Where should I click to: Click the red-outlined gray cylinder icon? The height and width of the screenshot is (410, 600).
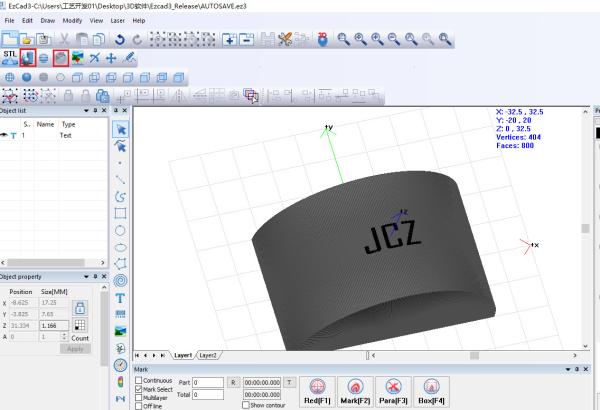(61, 58)
